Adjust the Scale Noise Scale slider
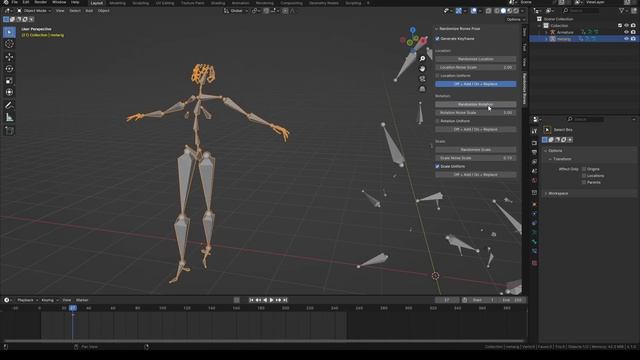The image size is (640, 360). pos(476,158)
